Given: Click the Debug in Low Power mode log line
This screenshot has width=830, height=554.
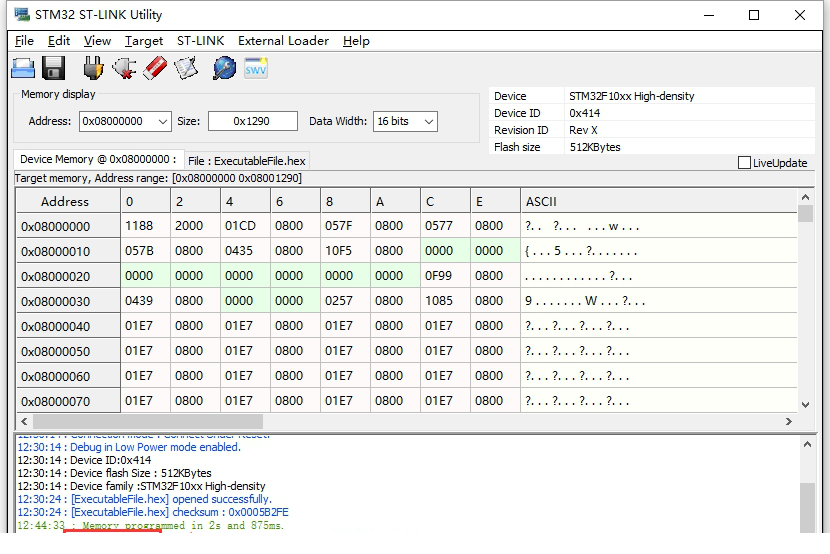Looking at the screenshot, I should (x=129, y=447).
